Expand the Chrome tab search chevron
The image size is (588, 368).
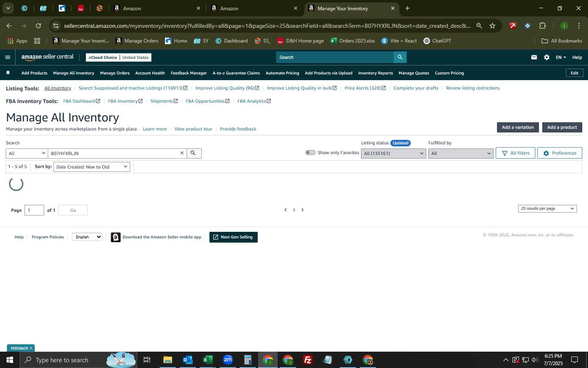(x=8, y=8)
